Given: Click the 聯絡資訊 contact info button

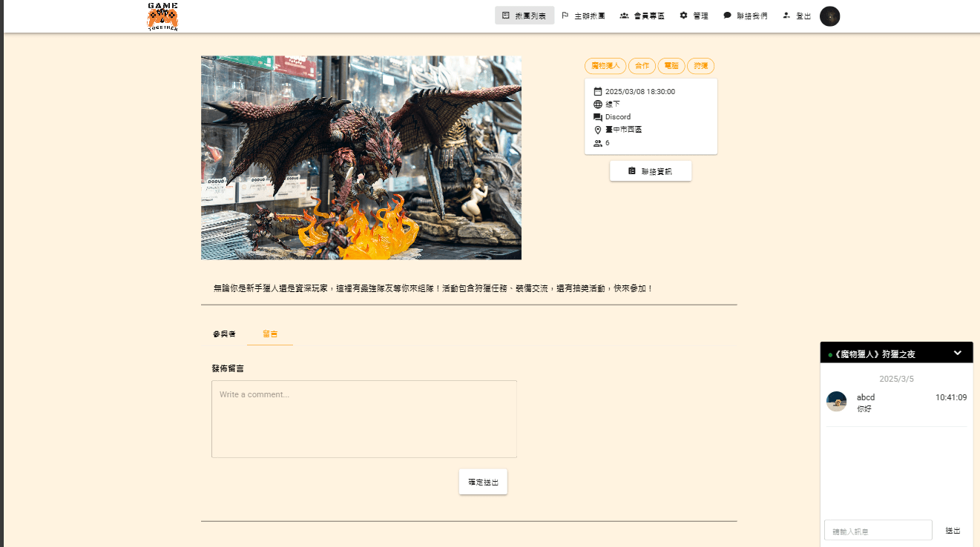Looking at the screenshot, I should point(651,171).
